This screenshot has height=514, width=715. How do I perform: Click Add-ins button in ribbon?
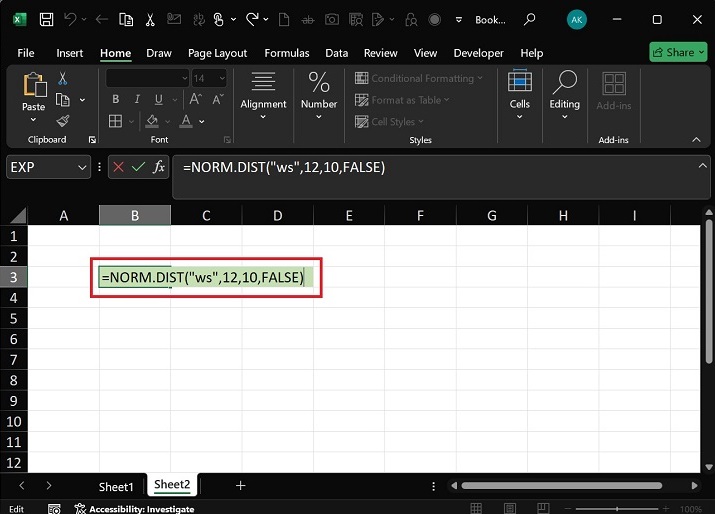coord(614,91)
